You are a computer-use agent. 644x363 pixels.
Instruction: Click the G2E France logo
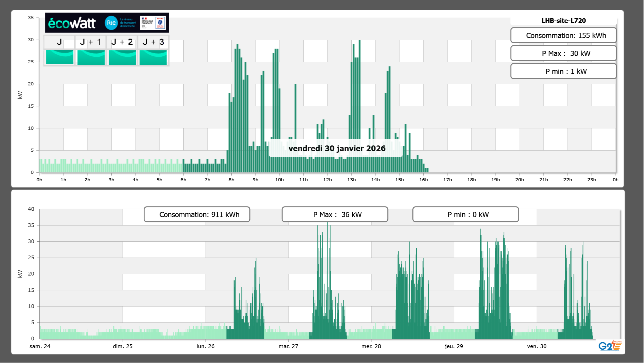(610, 346)
